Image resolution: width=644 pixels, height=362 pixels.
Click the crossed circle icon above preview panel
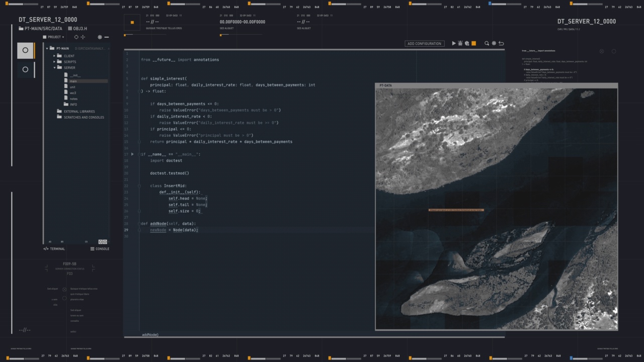[x=602, y=51]
